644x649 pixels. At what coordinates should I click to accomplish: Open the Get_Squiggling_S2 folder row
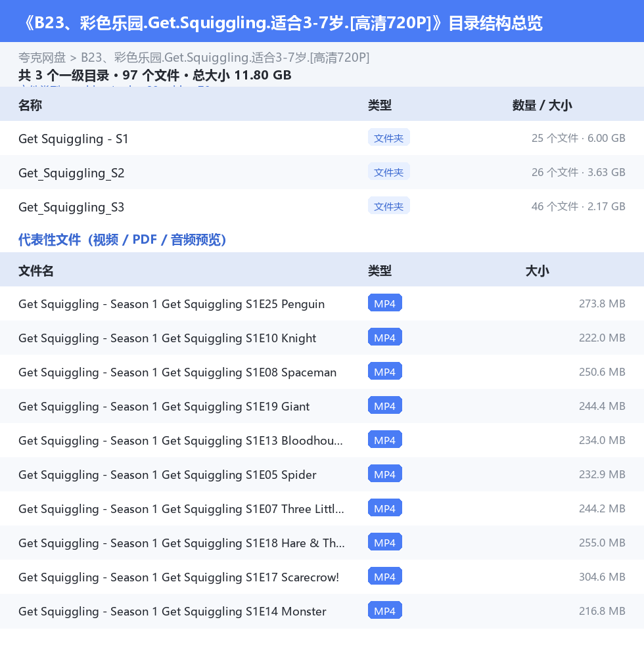[x=322, y=173]
